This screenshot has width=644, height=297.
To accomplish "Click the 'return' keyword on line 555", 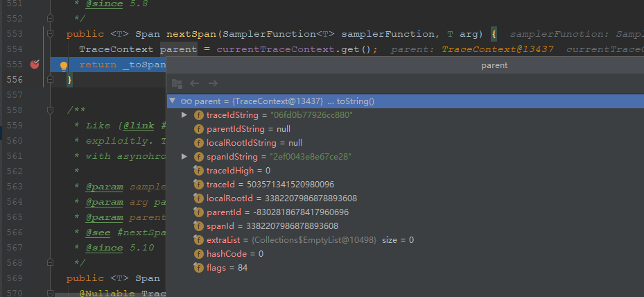I will 98,65.
